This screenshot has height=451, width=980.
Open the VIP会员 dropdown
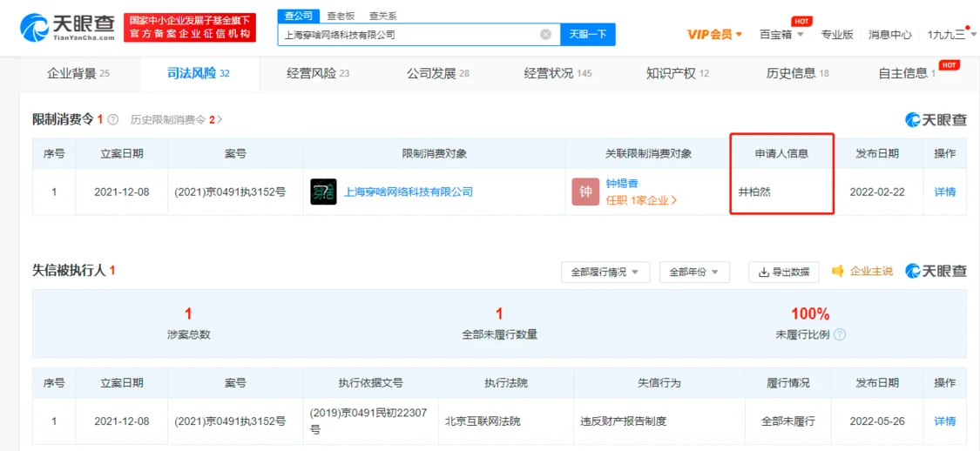click(714, 35)
